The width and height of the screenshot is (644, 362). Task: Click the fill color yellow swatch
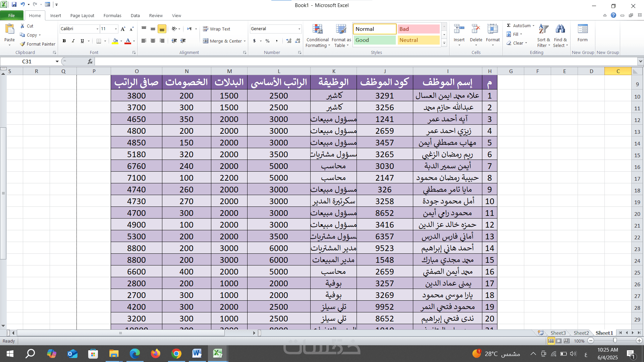115,41
